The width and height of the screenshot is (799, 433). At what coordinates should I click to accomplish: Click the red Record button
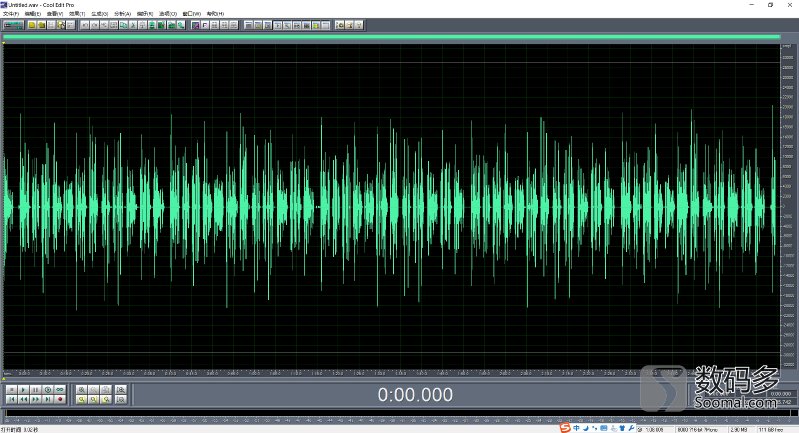(60, 399)
